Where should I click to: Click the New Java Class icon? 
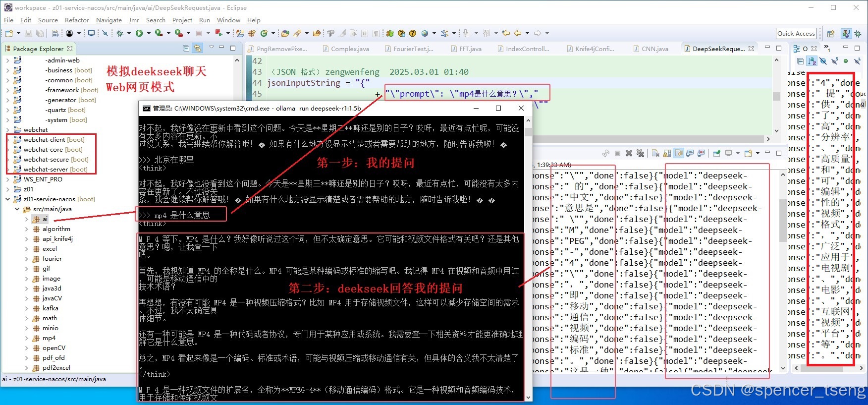[x=264, y=33]
